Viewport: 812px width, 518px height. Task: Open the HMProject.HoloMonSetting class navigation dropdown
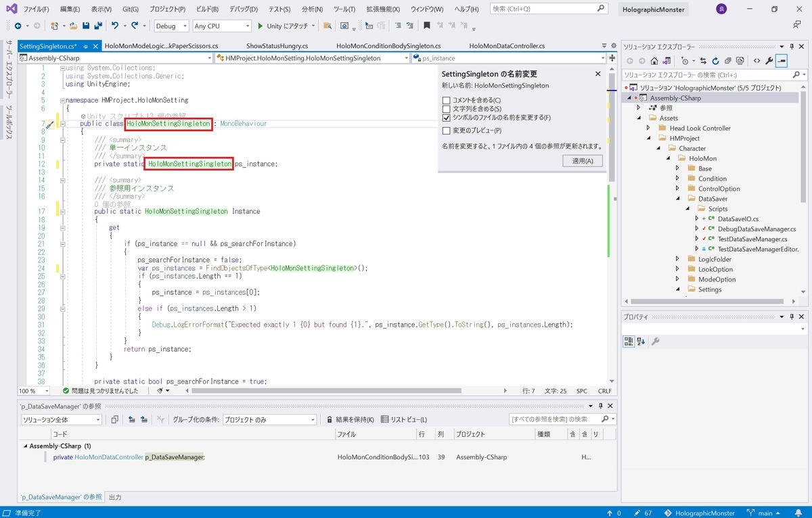point(312,58)
